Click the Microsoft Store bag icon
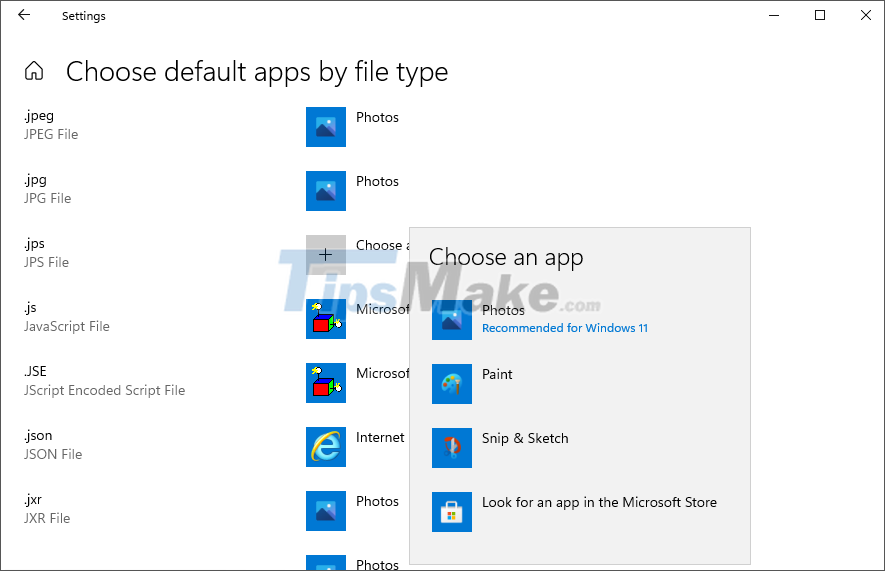 point(452,512)
